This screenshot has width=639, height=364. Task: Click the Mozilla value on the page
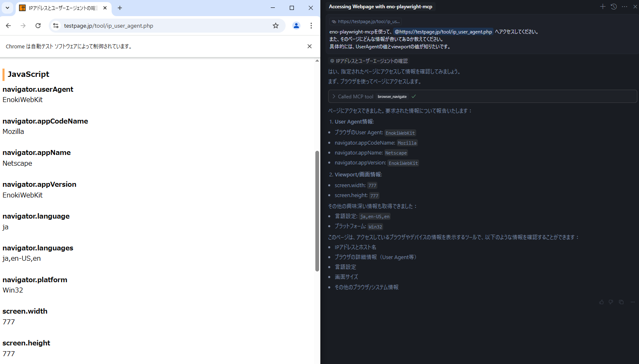click(13, 131)
